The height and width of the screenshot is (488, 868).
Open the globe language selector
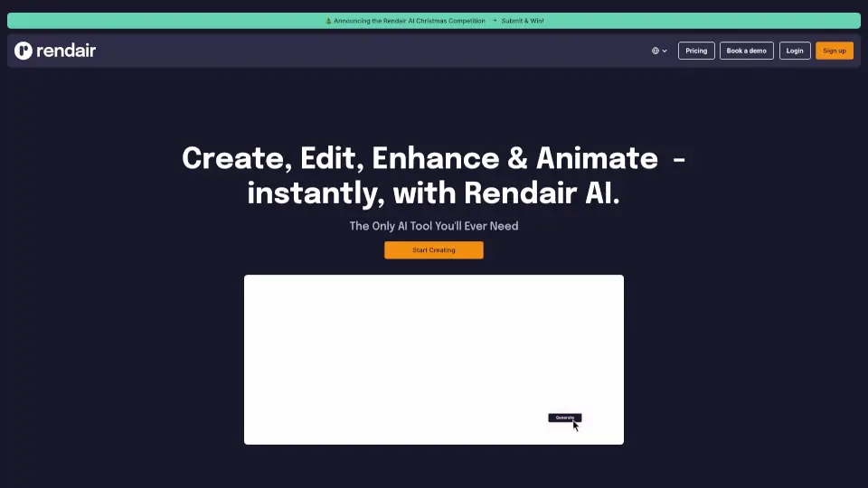pyautogui.click(x=659, y=51)
